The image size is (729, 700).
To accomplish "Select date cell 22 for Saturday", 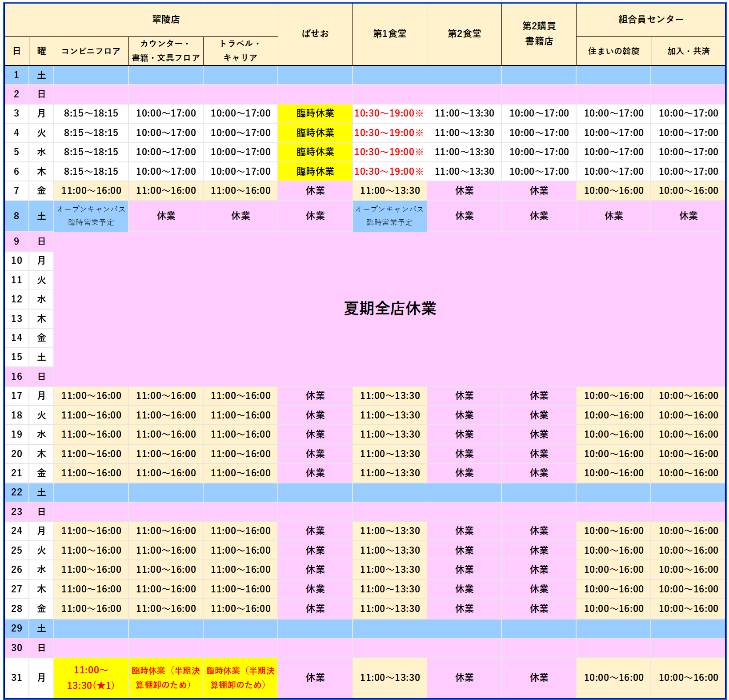I will click(17, 492).
